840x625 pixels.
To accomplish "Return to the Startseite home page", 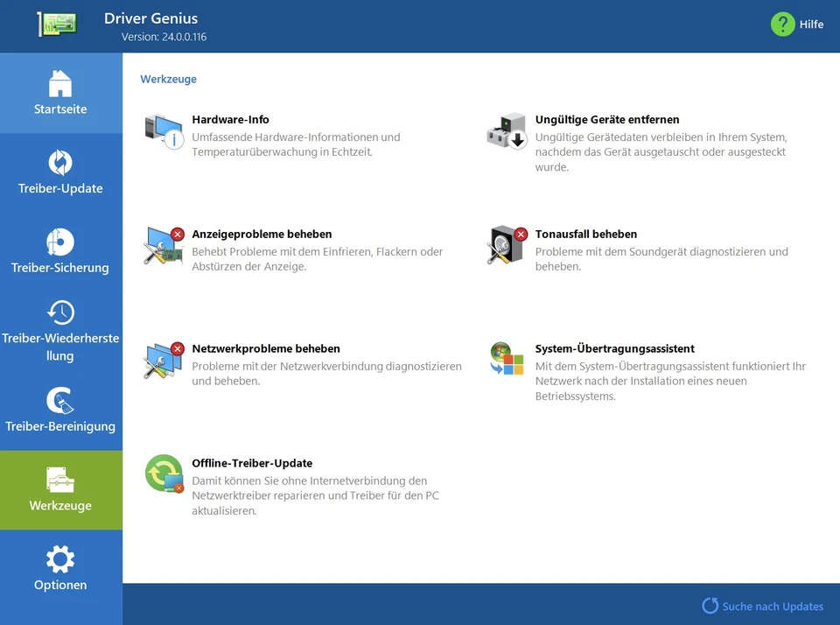I will [x=60, y=93].
